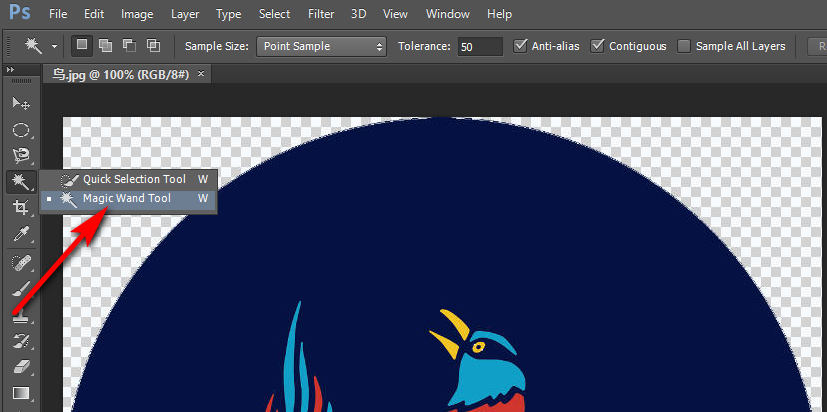Select the Magnetic Lasso tool
Screen dimensions: 827x412
coord(21,156)
